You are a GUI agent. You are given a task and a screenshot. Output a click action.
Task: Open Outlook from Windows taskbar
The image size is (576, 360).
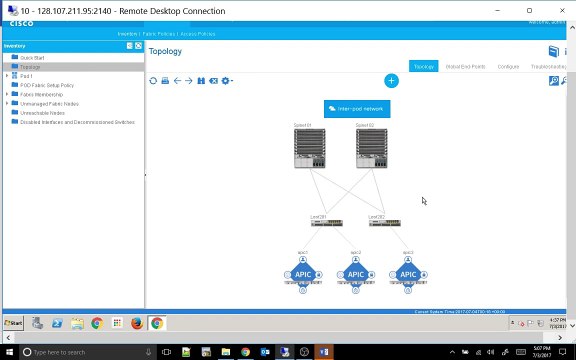[265, 352]
